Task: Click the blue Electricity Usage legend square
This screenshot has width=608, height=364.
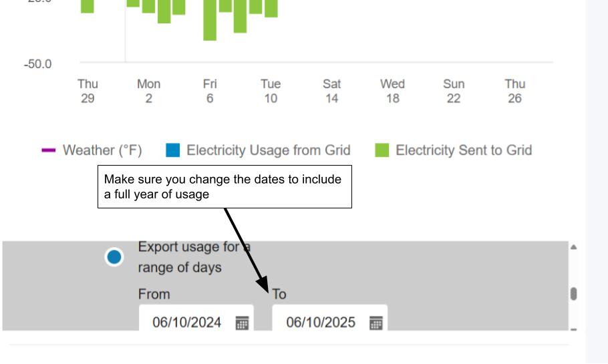Action: pyautogui.click(x=172, y=150)
